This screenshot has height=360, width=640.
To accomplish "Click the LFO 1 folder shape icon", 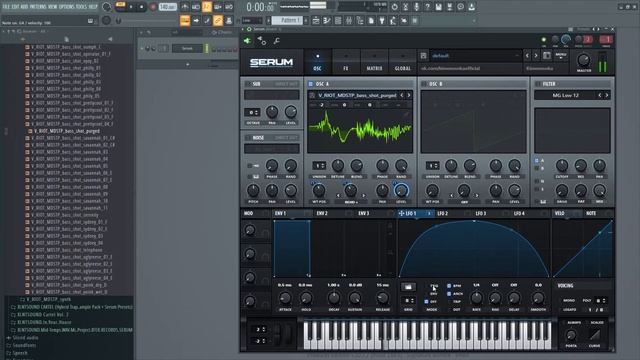I will click(408, 287).
